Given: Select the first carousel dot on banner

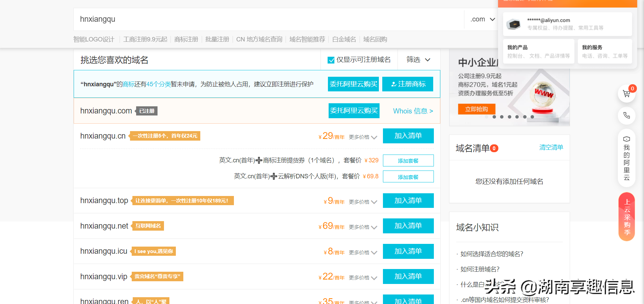Looking at the screenshot, I should pyautogui.click(x=486, y=117).
